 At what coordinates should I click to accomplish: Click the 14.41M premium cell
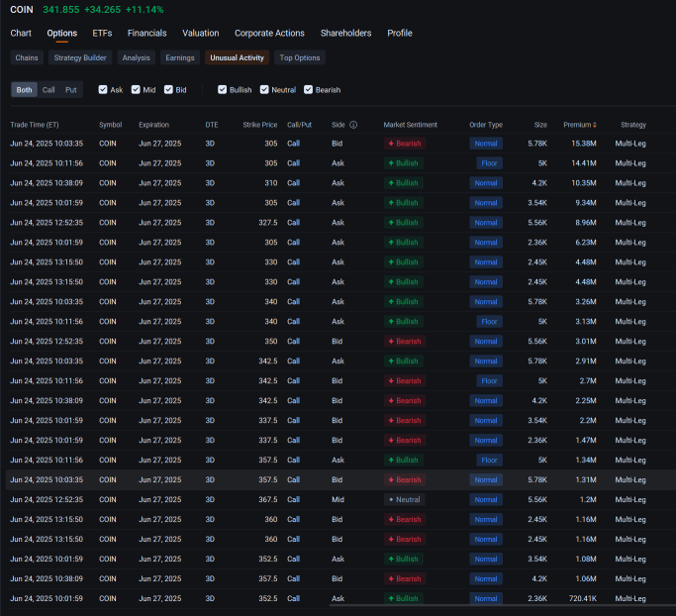[x=584, y=163]
